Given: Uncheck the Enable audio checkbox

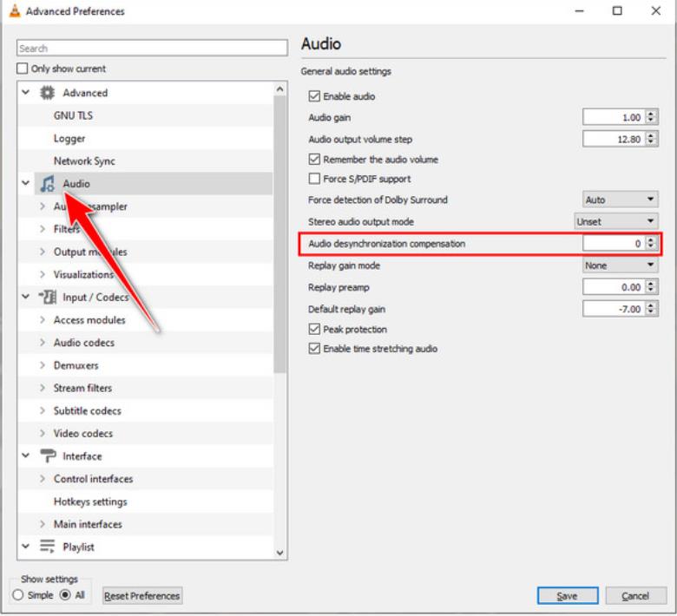Looking at the screenshot, I should tap(314, 96).
